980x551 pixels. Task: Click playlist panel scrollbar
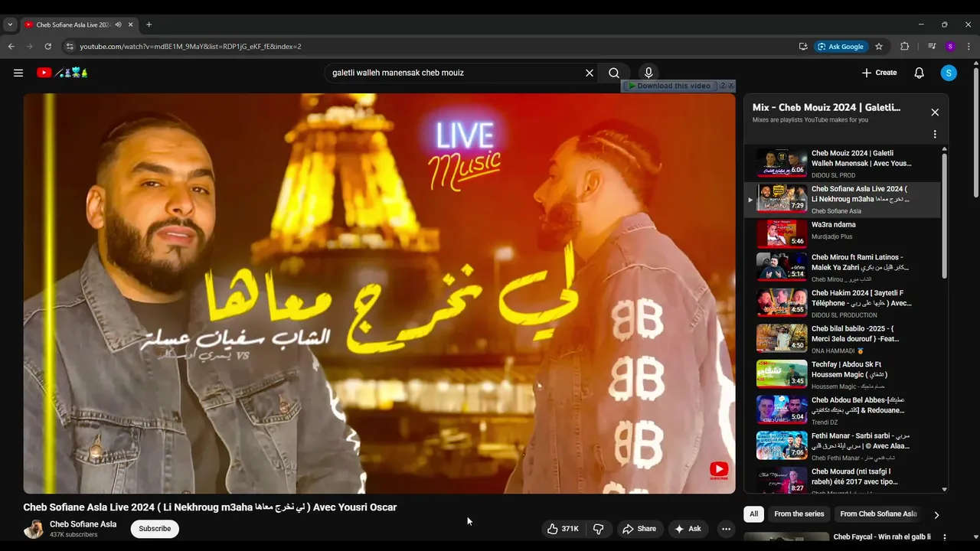944,214
